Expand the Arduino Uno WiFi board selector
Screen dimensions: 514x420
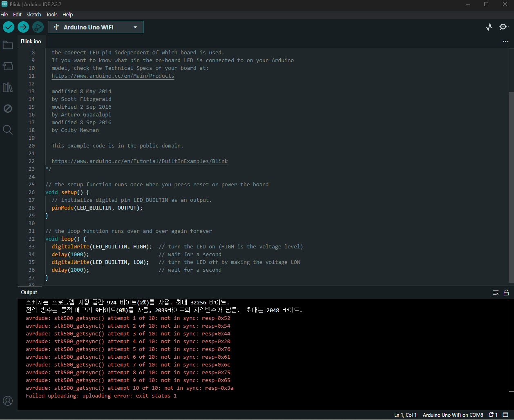[x=96, y=27]
